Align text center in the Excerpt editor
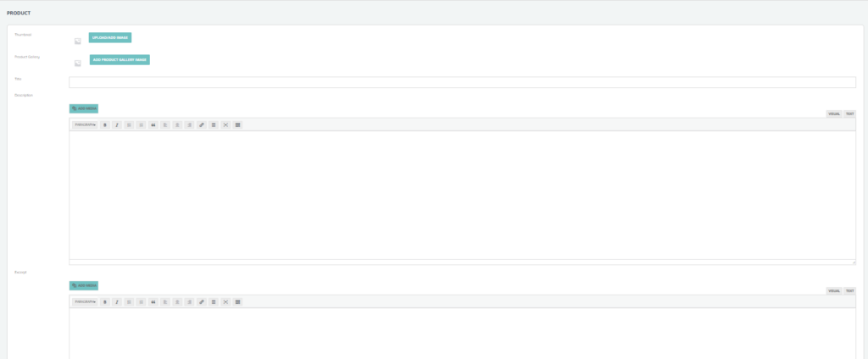 [177, 301]
